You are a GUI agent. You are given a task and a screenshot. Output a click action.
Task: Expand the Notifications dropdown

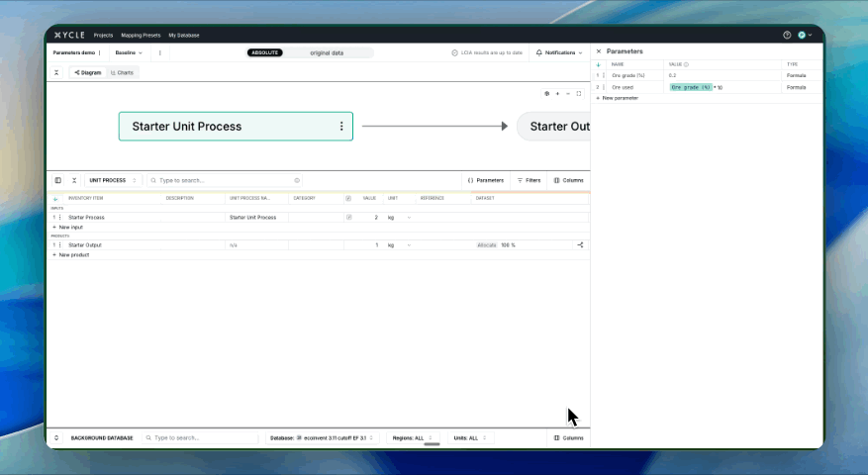(x=558, y=52)
